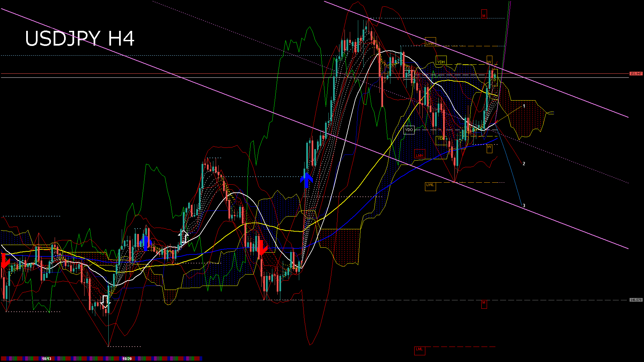Select the YDH level label box
Viewport: 644px width, 362px height.
(x=441, y=61)
